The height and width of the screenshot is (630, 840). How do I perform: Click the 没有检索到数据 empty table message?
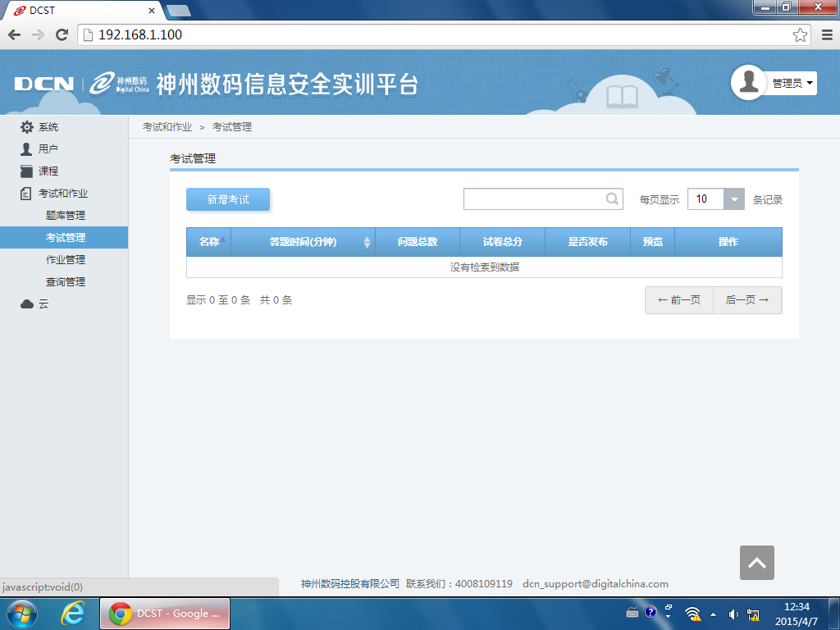click(484, 267)
